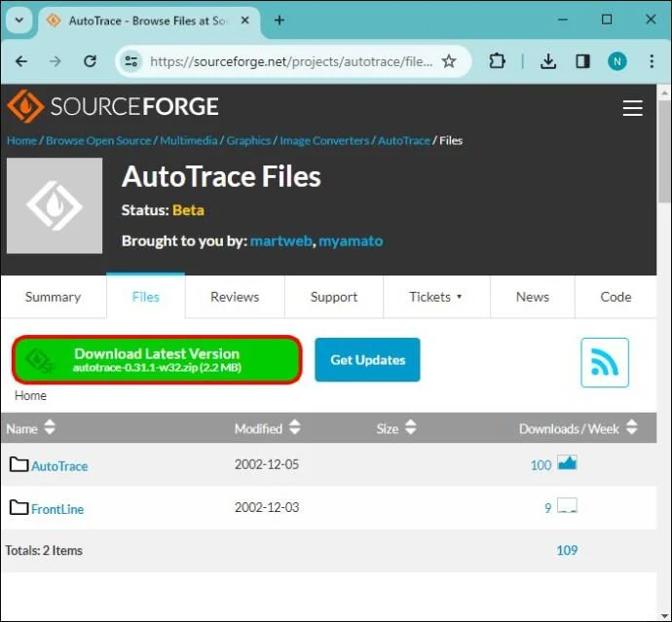Open the Code tab
Screen dimensions: 672x622
click(x=616, y=297)
